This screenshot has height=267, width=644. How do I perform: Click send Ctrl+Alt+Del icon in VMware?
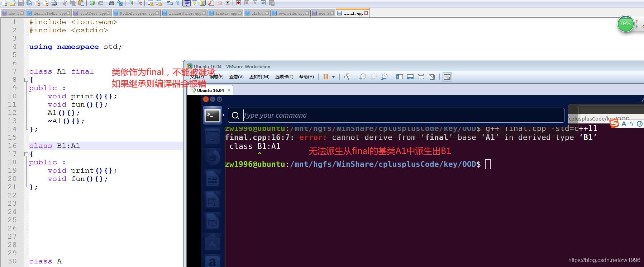347,77
